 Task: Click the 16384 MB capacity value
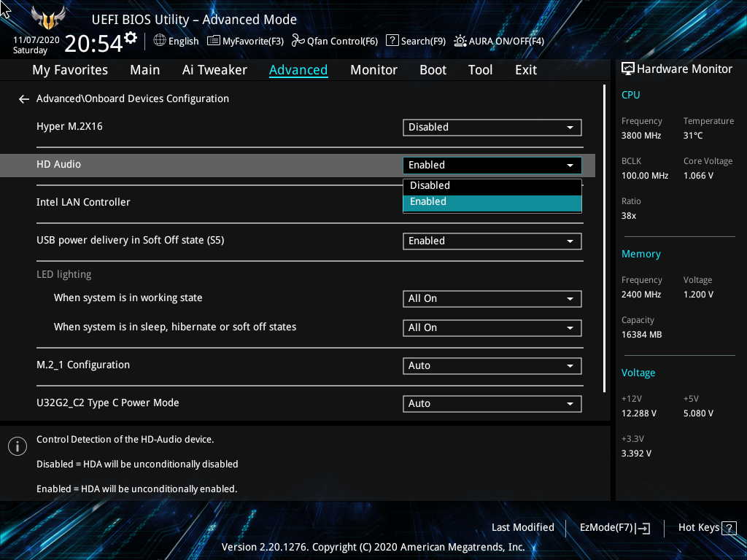click(642, 335)
